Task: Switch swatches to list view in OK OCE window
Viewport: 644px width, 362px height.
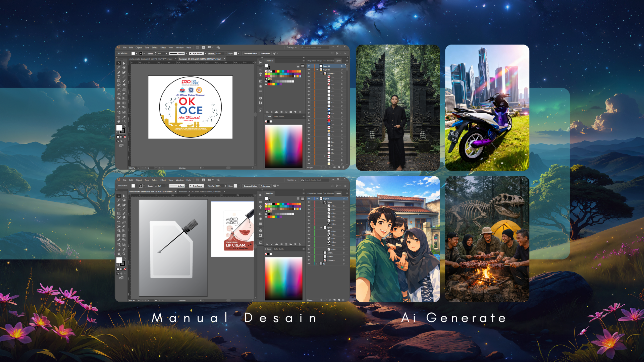Action: 298,66
